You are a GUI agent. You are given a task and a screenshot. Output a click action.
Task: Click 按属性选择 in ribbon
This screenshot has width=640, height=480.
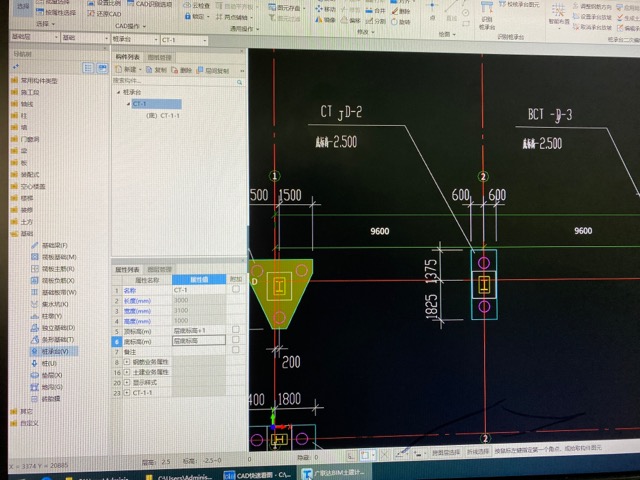coord(56,13)
